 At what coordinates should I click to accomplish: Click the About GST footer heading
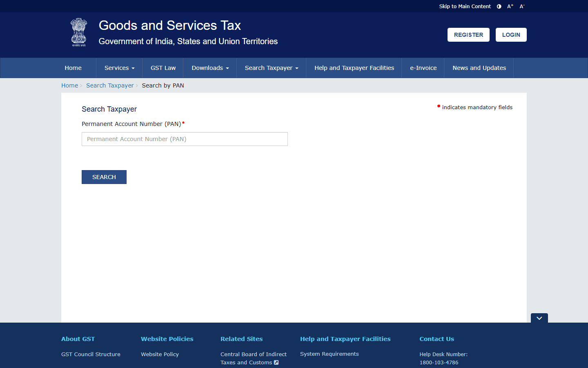click(78, 339)
